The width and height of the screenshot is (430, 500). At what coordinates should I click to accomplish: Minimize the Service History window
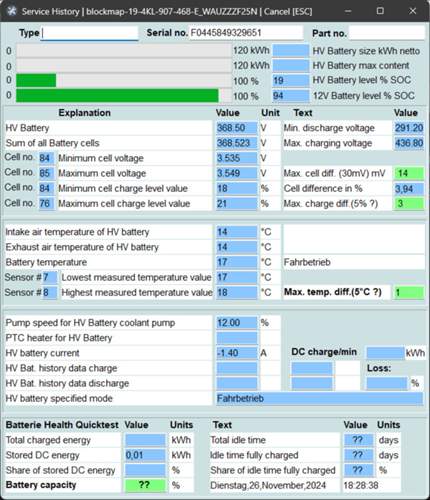348,11
